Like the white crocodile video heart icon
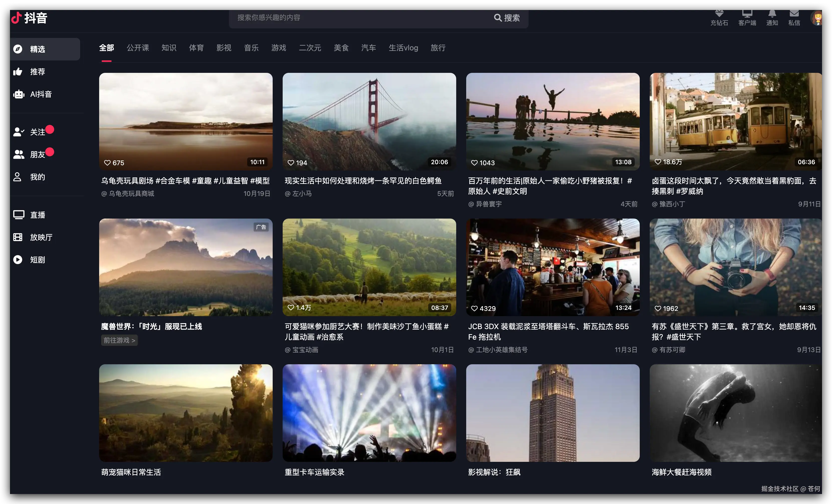The height and width of the screenshot is (504, 832). pos(291,163)
